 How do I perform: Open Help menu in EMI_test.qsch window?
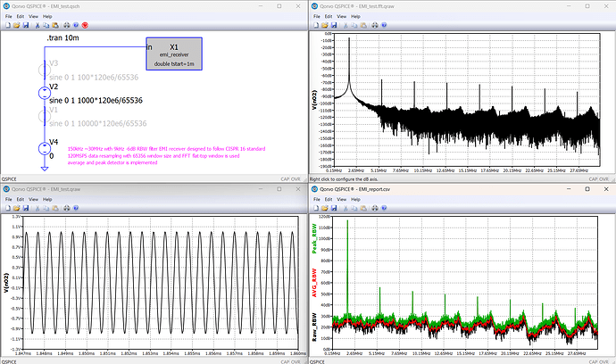point(47,16)
